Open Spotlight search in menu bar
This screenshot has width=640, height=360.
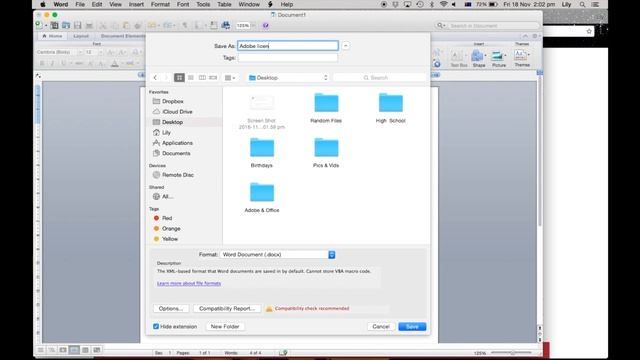pos(582,4)
